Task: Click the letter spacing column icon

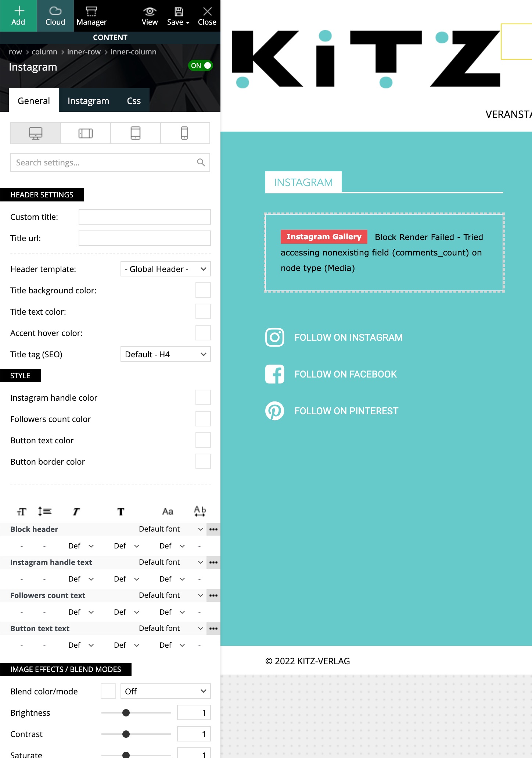Action: [x=200, y=511]
